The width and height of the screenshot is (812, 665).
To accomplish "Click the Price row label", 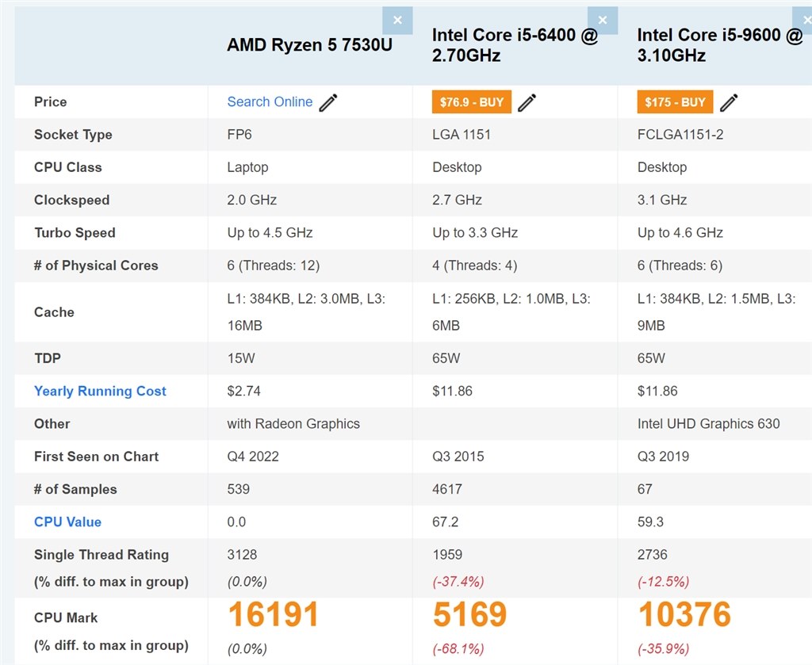I will 50,102.
